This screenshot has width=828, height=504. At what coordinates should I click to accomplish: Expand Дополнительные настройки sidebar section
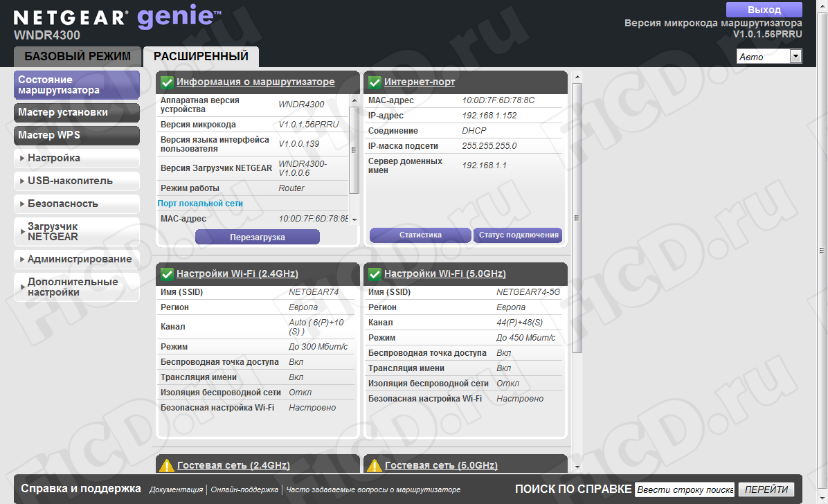point(77,287)
